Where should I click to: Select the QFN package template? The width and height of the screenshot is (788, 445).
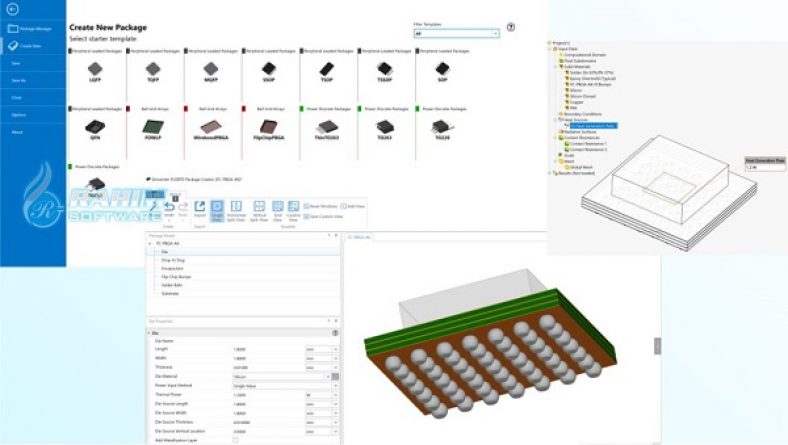click(95, 129)
